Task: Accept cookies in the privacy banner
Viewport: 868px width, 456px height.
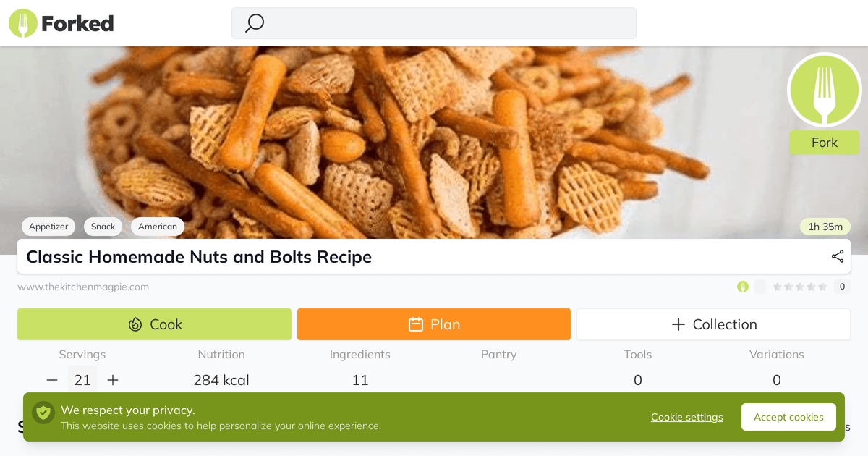Action: [788, 417]
